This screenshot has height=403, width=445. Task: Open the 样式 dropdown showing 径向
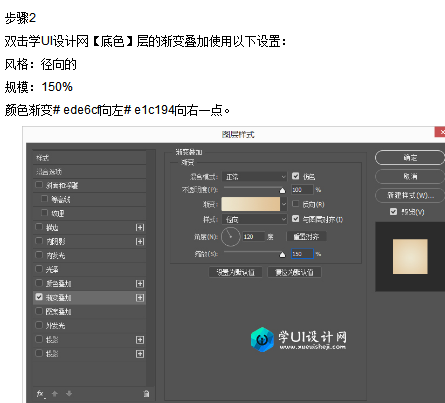[x=254, y=219]
